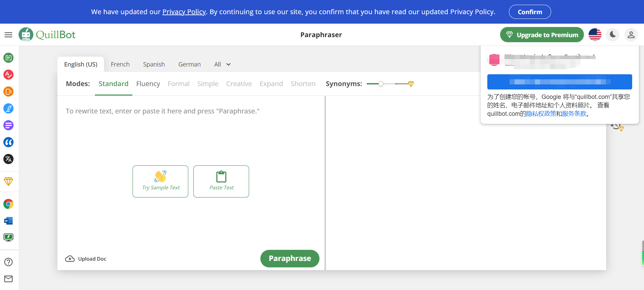644x290 pixels.
Task: Open the Citation Generator quote icon
Action: pyautogui.click(x=8, y=142)
